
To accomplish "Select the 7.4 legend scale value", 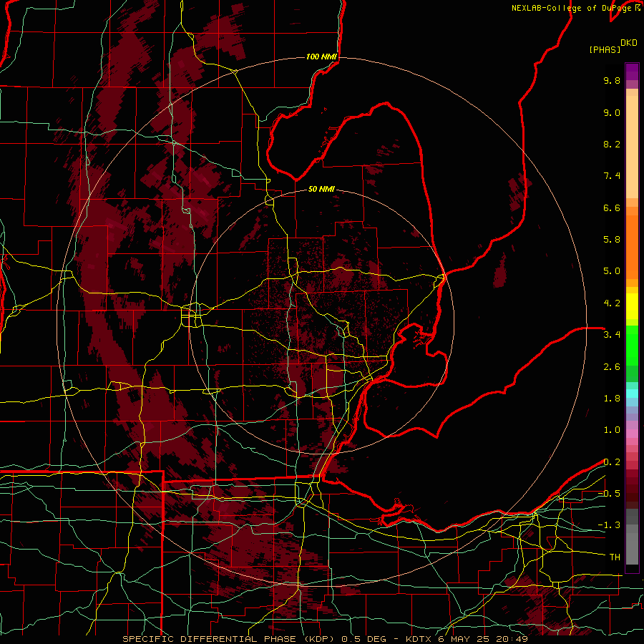I will 612,176.
